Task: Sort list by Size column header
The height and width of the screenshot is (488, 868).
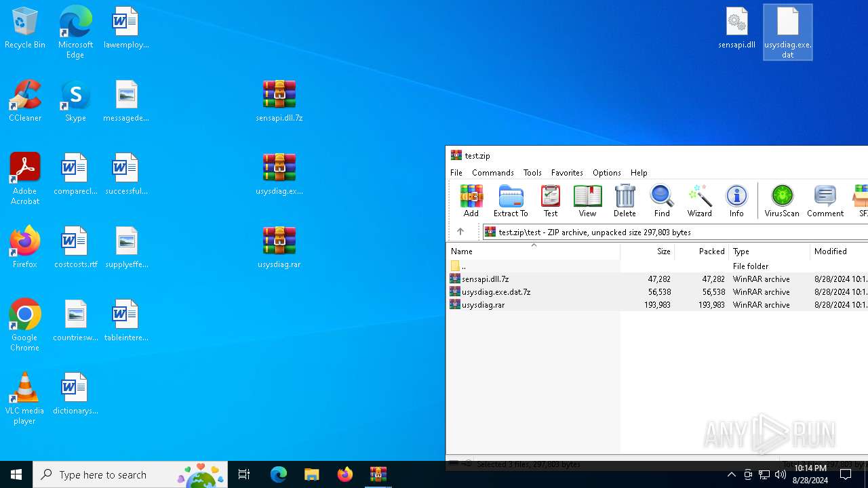Action: pos(648,251)
